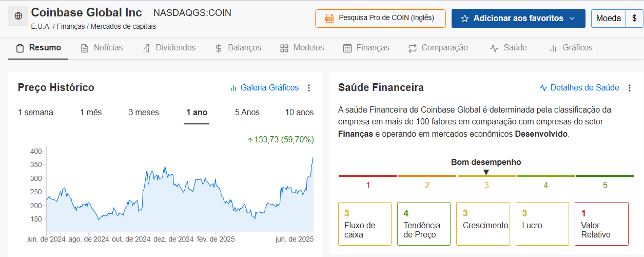Viewport: 644px width, 257px height.
Task: Open the three-dot menu in Preço Histórico
Action: [x=309, y=88]
